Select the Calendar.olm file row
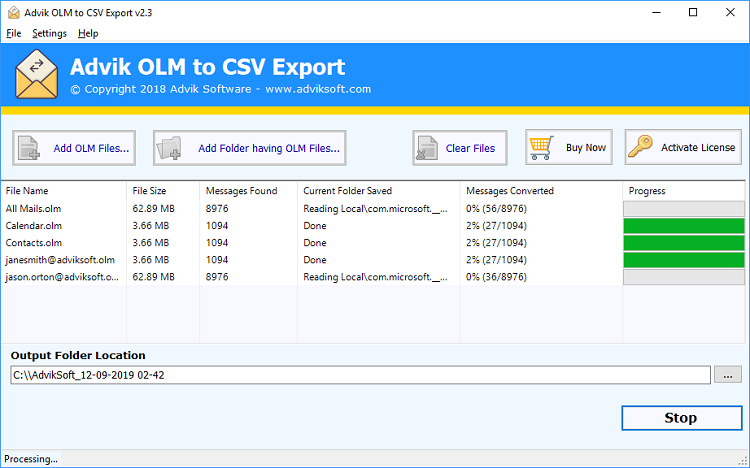750x468 pixels. (373, 225)
